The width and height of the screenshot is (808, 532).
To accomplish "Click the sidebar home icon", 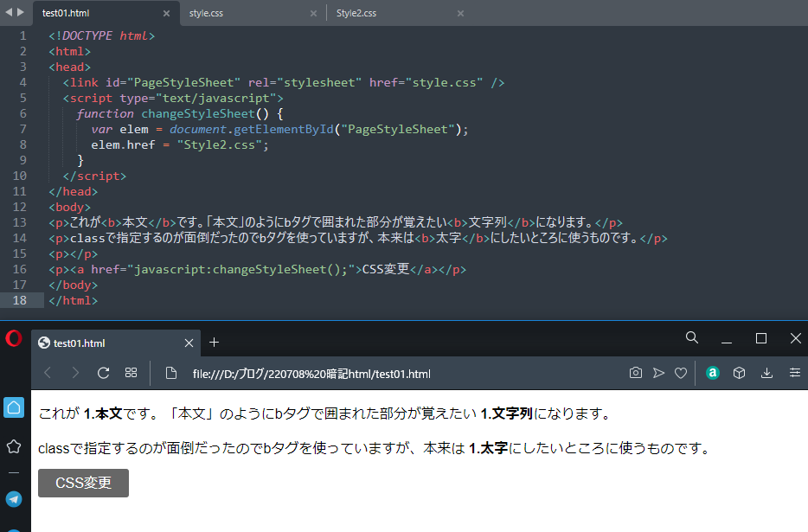I will pyautogui.click(x=14, y=407).
